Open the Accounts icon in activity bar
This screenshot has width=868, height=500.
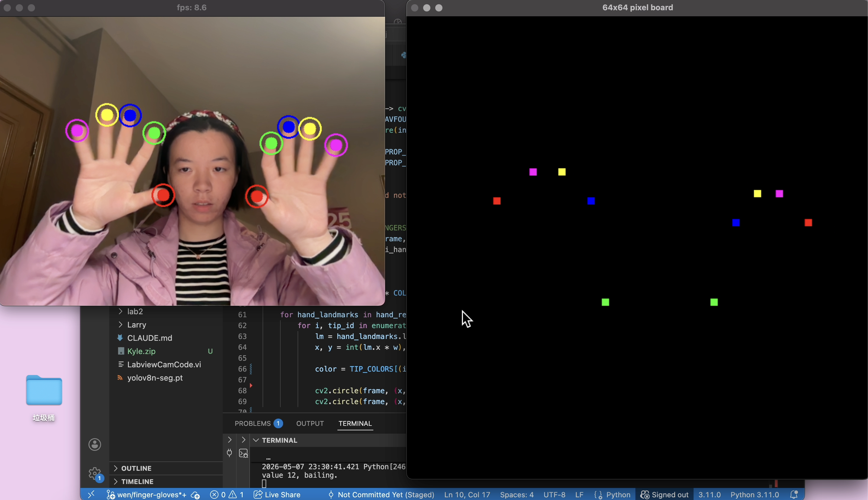tap(95, 445)
